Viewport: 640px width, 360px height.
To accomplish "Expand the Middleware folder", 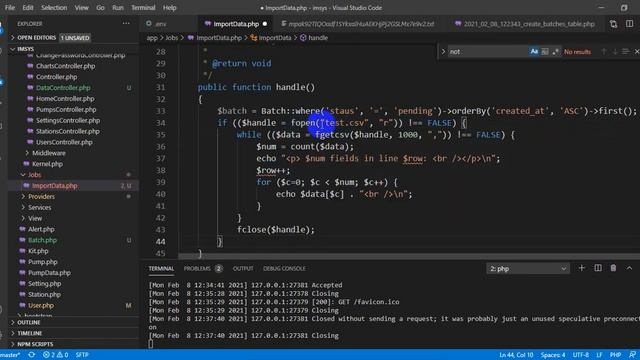I will (x=49, y=153).
